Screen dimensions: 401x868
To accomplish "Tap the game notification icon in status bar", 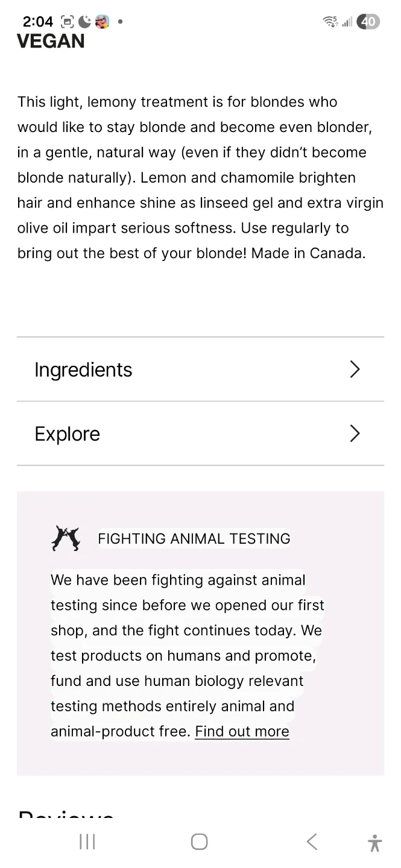I will click(102, 22).
